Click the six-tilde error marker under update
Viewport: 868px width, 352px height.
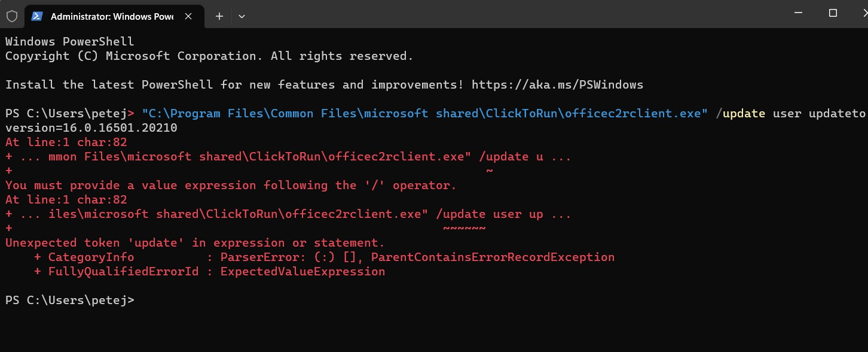[x=464, y=228]
